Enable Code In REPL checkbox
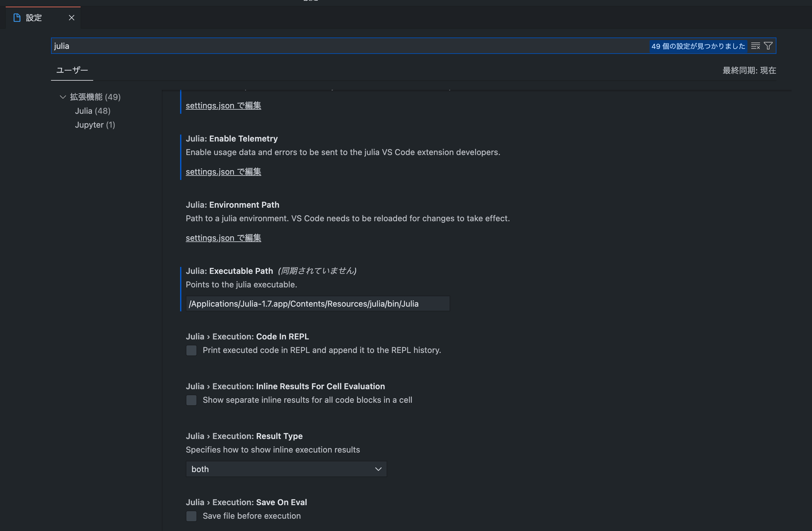This screenshot has width=812, height=531. point(191,350)
